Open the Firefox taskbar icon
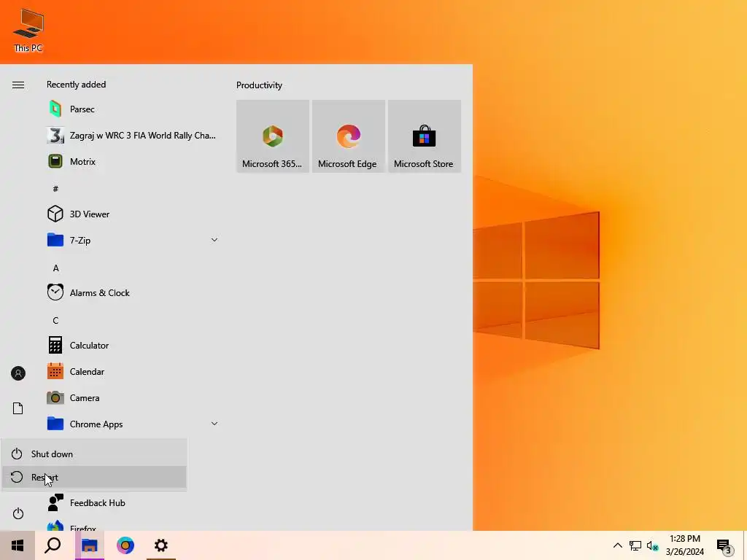Image resolution: width=747 pixels, height=560 pixels. [x=125, y=545]
